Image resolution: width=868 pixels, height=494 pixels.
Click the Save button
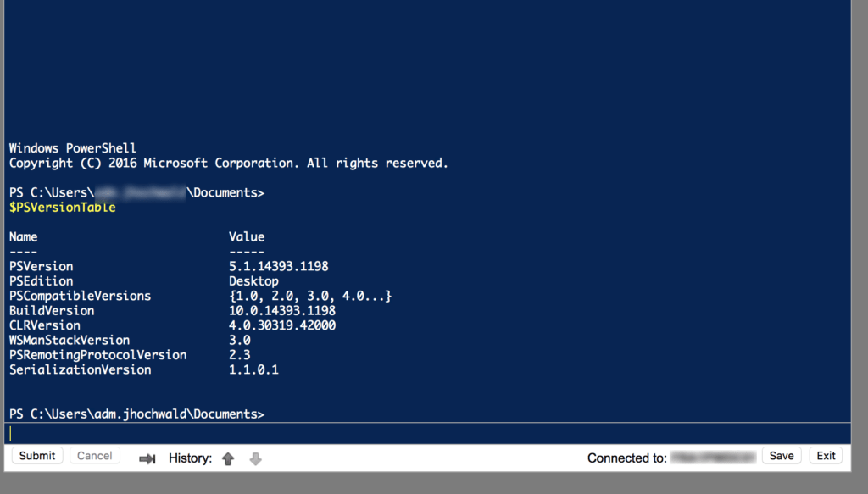coord(781,455)
